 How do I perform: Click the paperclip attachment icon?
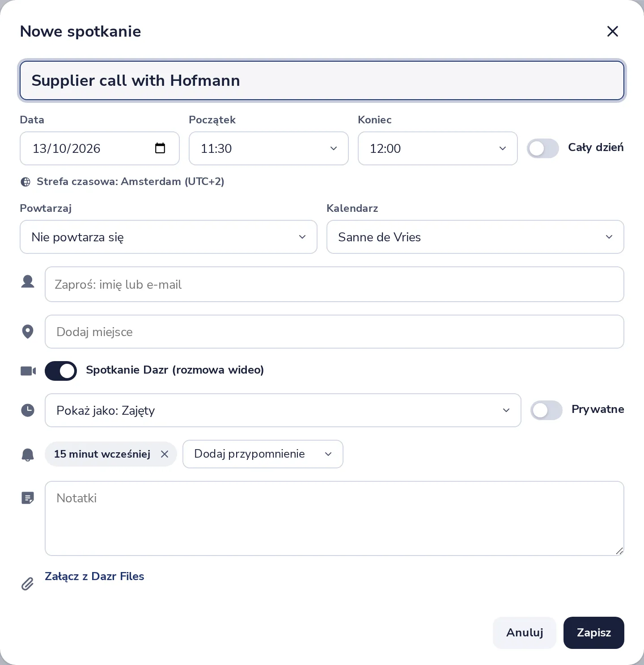coord(27,584)
